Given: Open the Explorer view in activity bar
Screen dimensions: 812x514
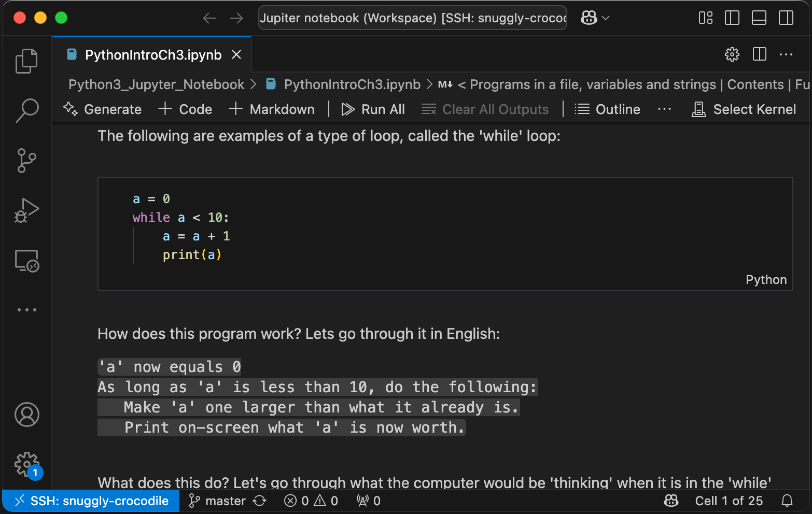Looking at the screenshot, I should coord(26,61).
